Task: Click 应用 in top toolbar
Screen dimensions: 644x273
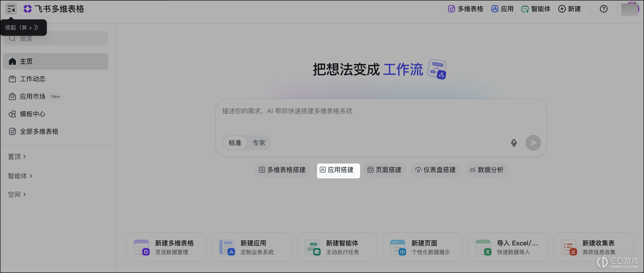Action: point(502,9)
